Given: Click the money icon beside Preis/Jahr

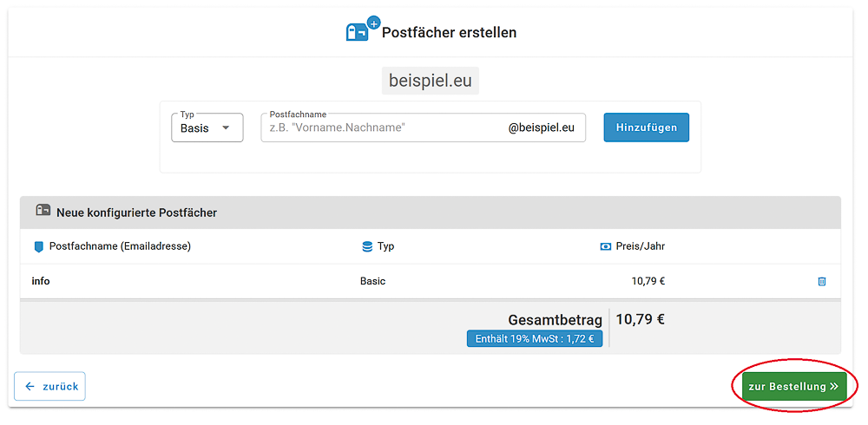Looking at the screenshot, I should (x=606, y=247).
